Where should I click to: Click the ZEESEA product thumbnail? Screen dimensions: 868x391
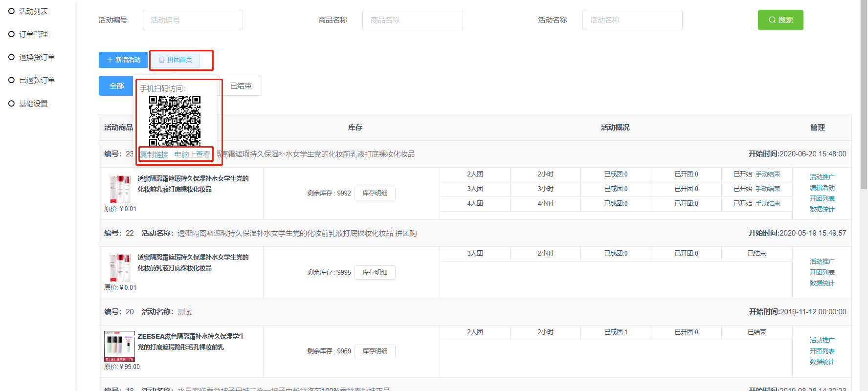pyautogui.click(x=119, y=346)
